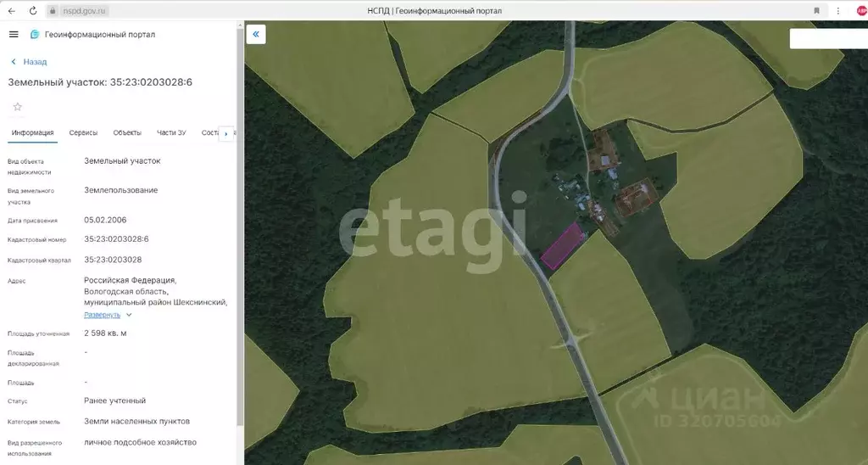Image resolution: width=868 pixels, height=465 pixels.
Task: Expand the address chevron next to Развернуть
Action: coord(129,315)
